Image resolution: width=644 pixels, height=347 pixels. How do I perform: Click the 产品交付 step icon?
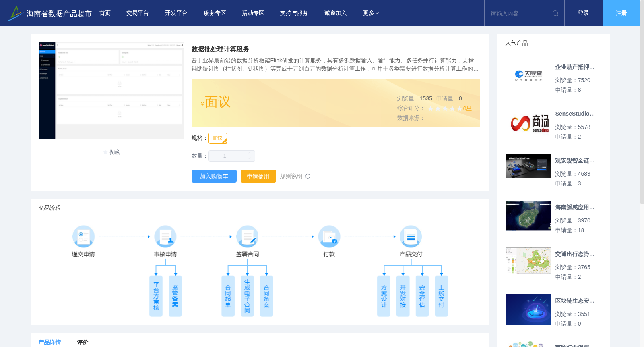point(411,237)
